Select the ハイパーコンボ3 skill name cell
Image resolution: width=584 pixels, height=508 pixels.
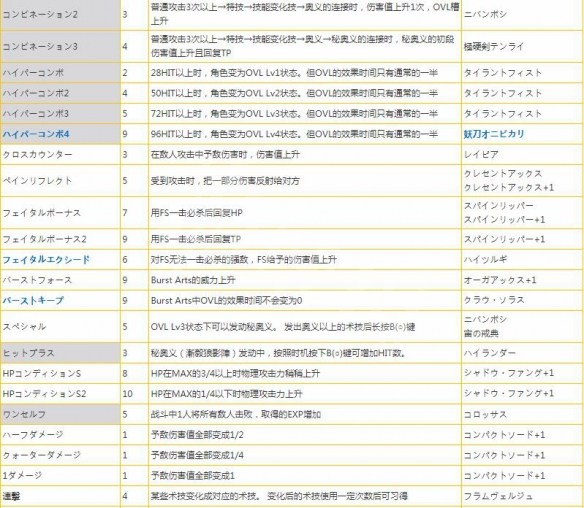pos(60,114)
